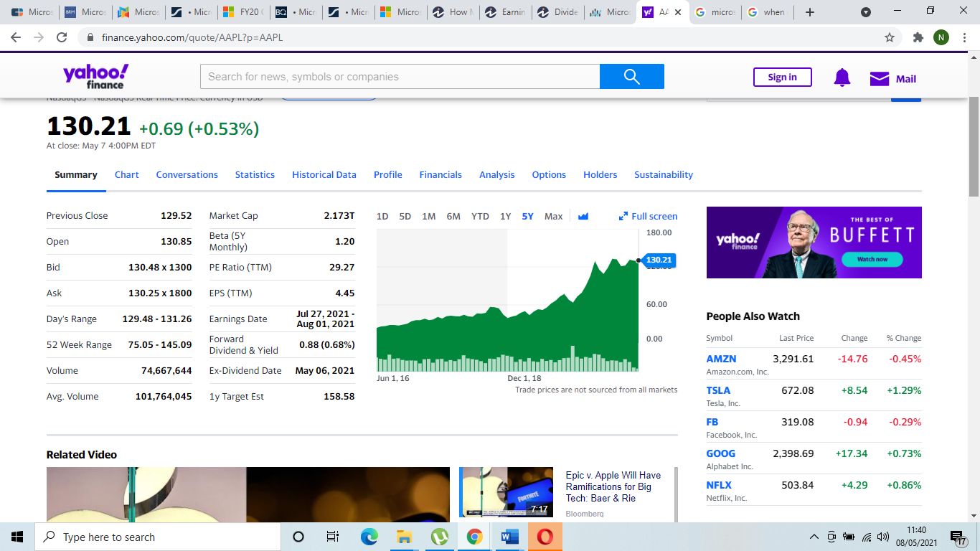Set chart range to 5D
Screen dimensions: 980x551
click(x=405, y=216)
